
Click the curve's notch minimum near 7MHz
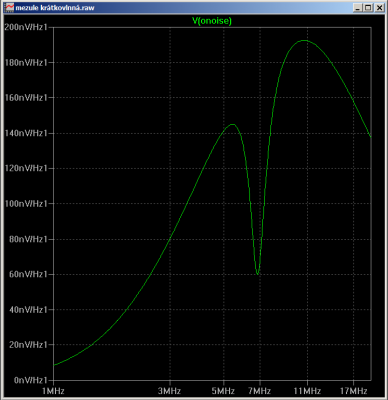(x=258, y=274)
